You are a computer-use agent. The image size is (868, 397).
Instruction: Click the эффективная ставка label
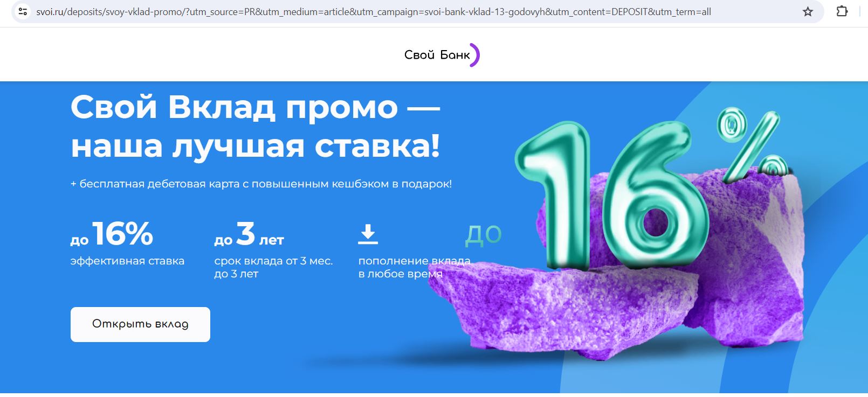click(127, 261)
